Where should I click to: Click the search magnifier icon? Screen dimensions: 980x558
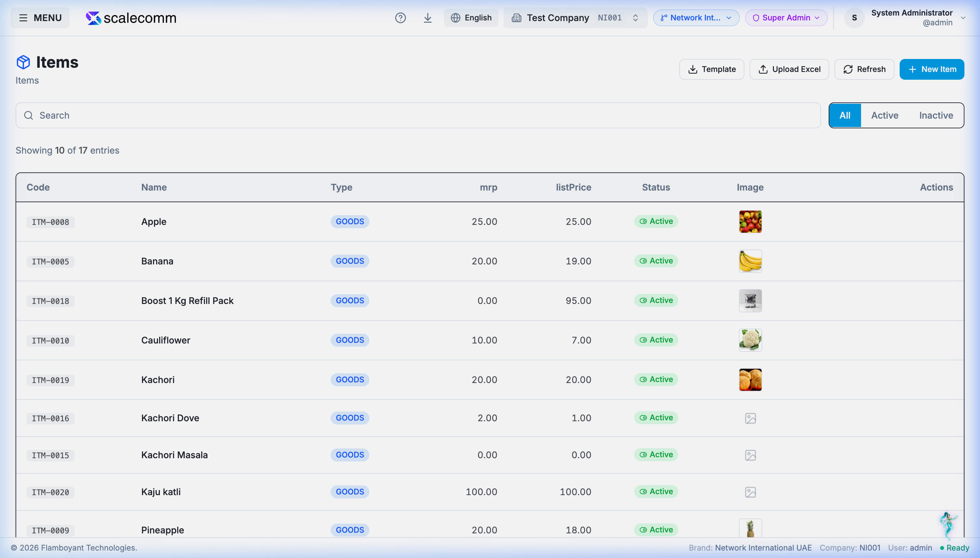pos(29,115)
